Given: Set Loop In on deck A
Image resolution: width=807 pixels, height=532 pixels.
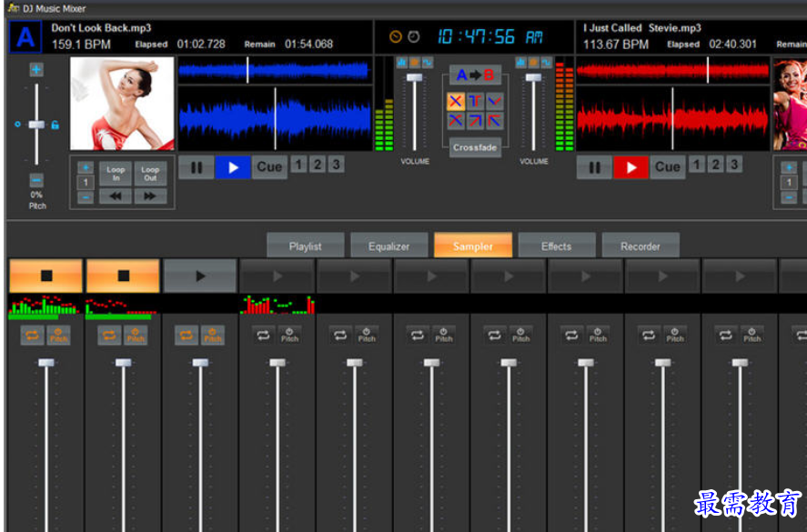Looking at the screenshot, I should (116, 174).
